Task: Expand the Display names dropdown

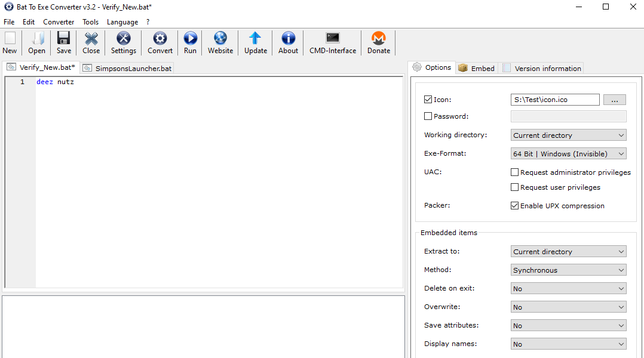Action: click(x=569, y=344)
